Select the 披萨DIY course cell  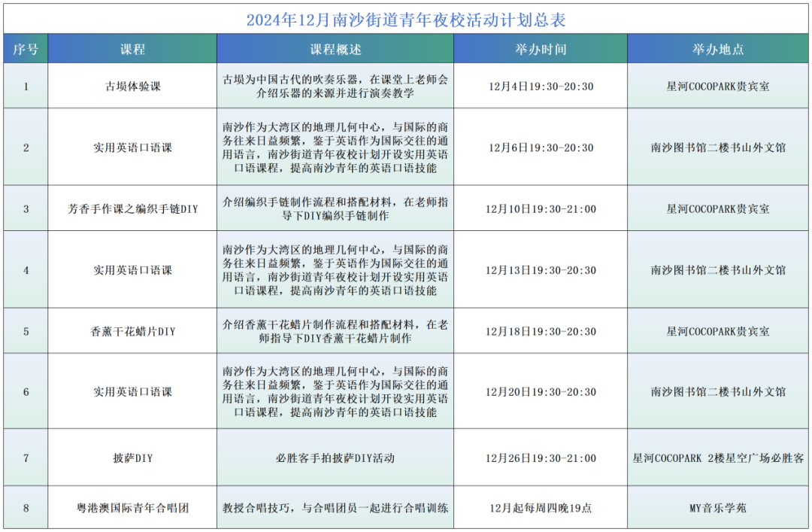tap(132, 458)
